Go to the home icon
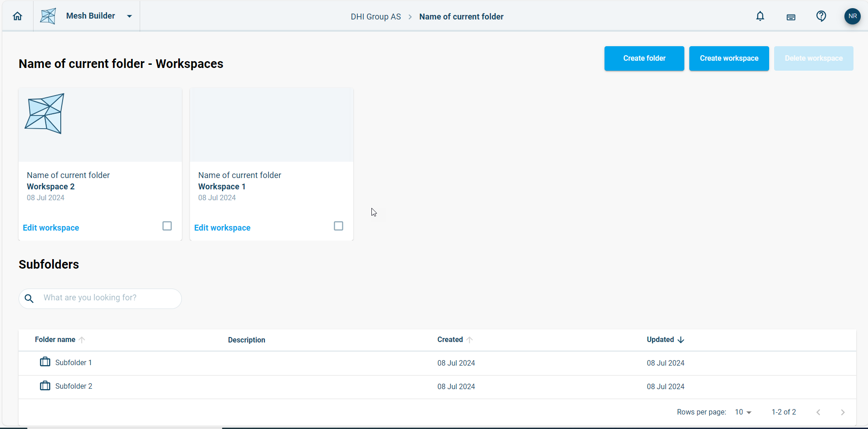Image resolution: width=868 pixels, height=429 pixels. 17,16
